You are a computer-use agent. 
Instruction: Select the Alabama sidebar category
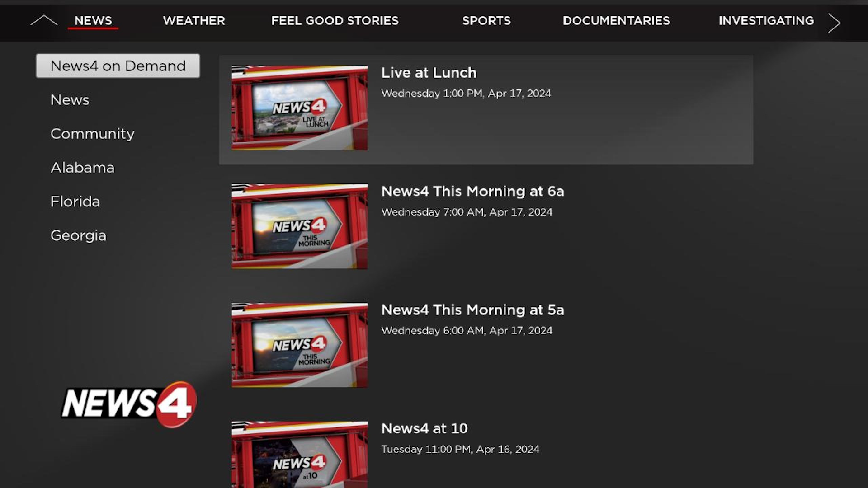click(82, 168)
